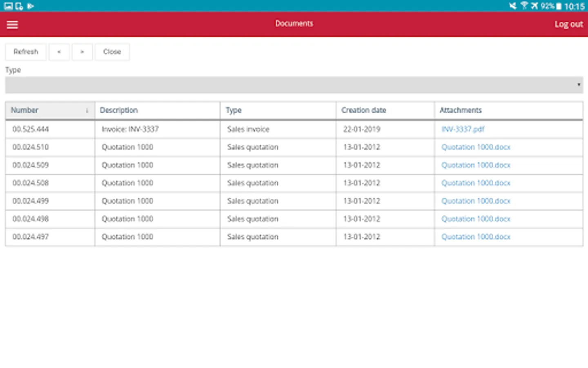
Task: Click the Type column header
Action: coord(234,110)
